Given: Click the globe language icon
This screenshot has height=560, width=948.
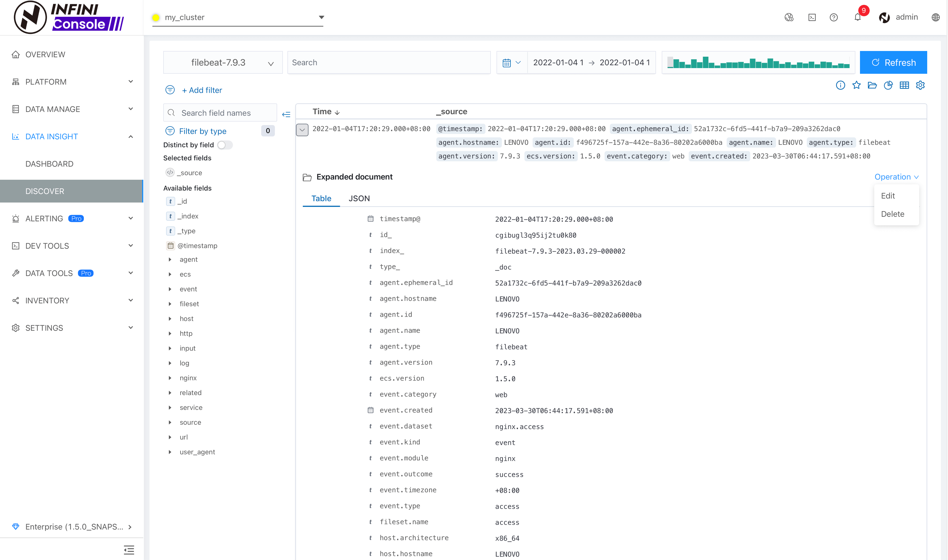Looking at the screenshot, I should click(935, 17).
